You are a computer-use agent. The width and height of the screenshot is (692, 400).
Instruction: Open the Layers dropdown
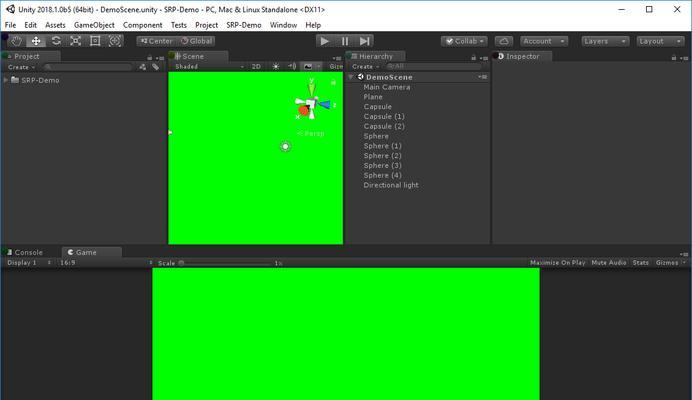coord(605,41)
